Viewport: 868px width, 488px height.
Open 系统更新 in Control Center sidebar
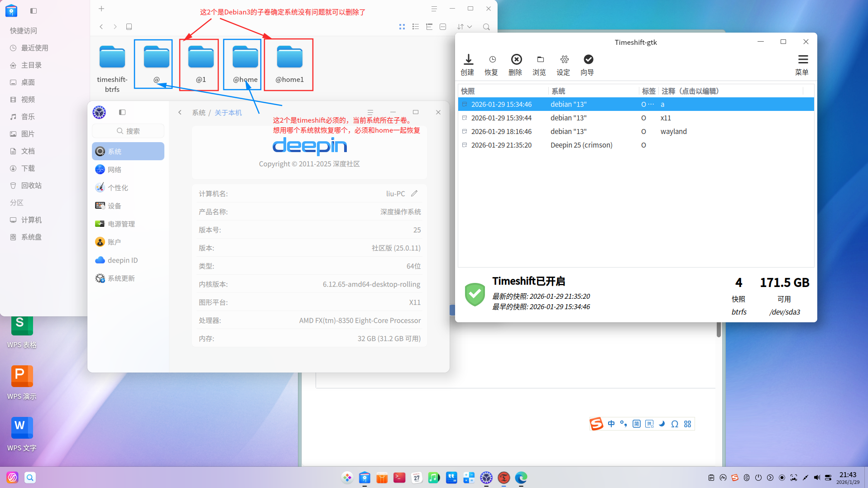128,278
